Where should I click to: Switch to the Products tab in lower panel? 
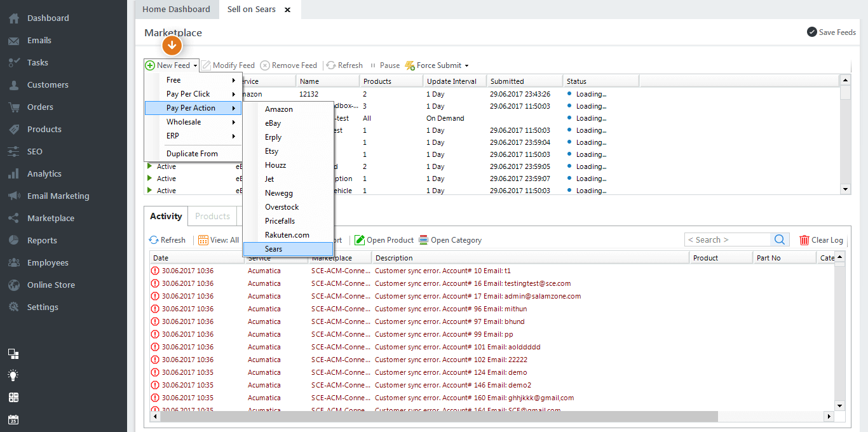point(212,216)
